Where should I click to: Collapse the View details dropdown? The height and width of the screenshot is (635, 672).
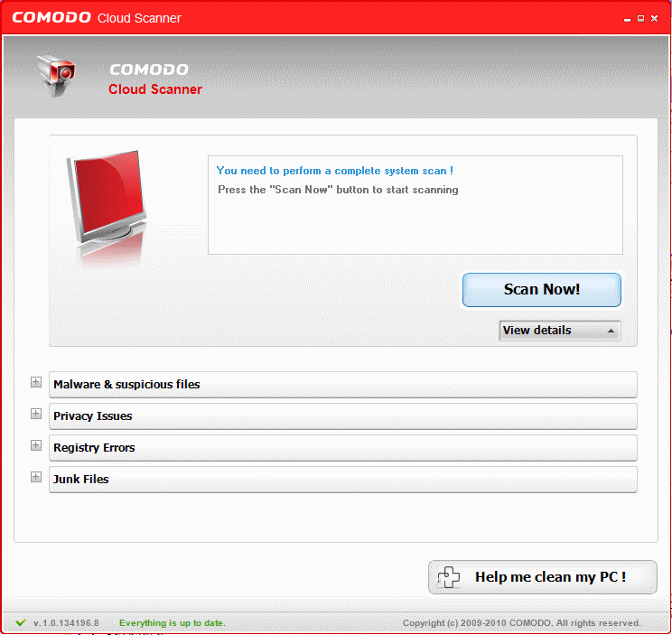tap(560, 331)
